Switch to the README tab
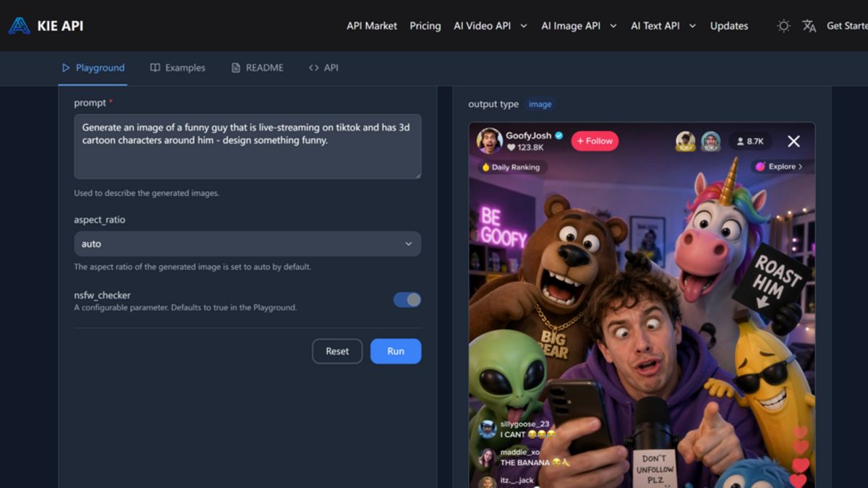This screenshot has height=488, width=868. pyautogui.click(x=258, y=68)
